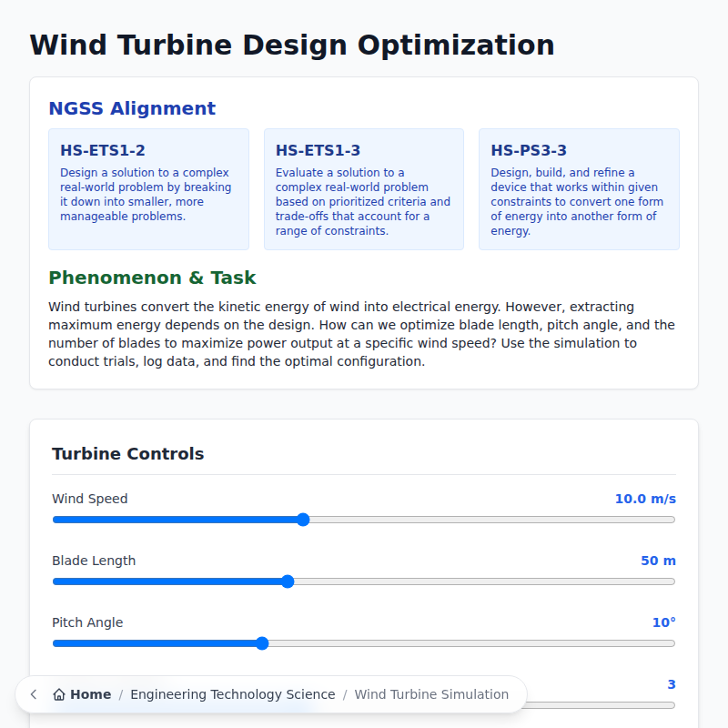The height and width of the screenshot is (728, 728).
Task: Click the back chevron in the breadcrumb bar
Action: click(33, 693)
